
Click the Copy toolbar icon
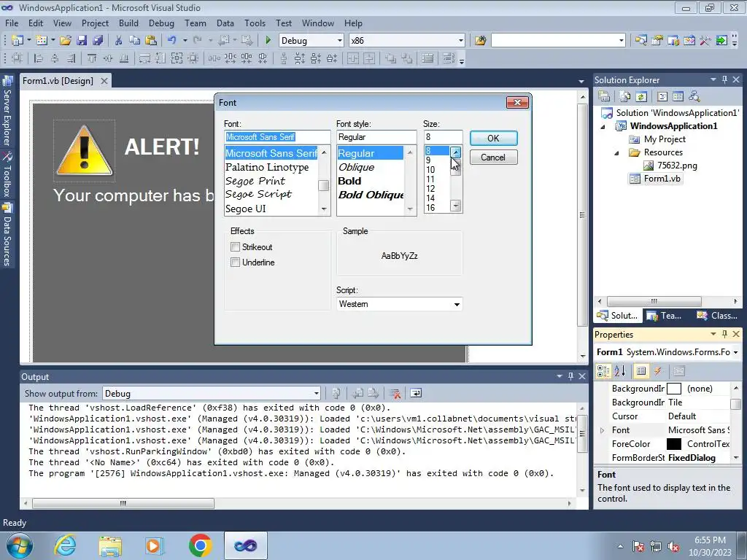(135, 41)
